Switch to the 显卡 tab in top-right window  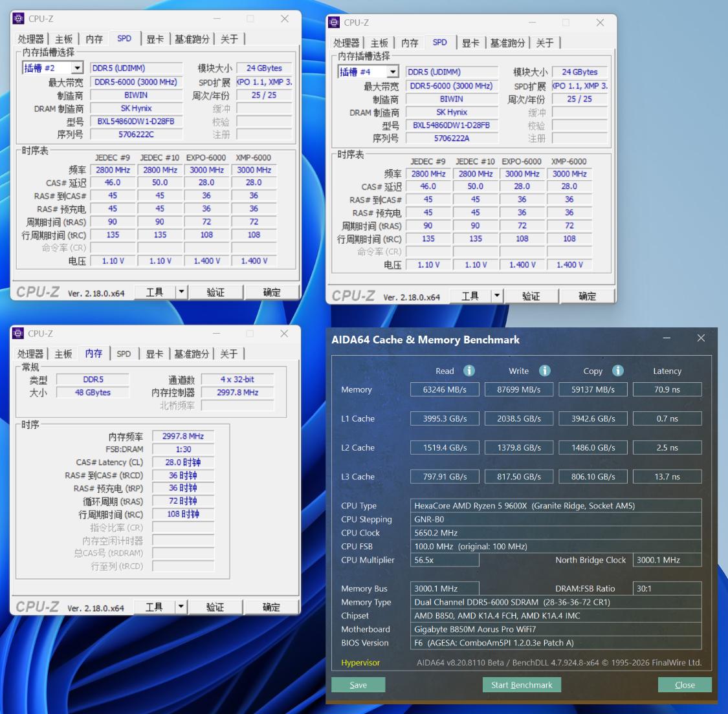coord(470,43)
